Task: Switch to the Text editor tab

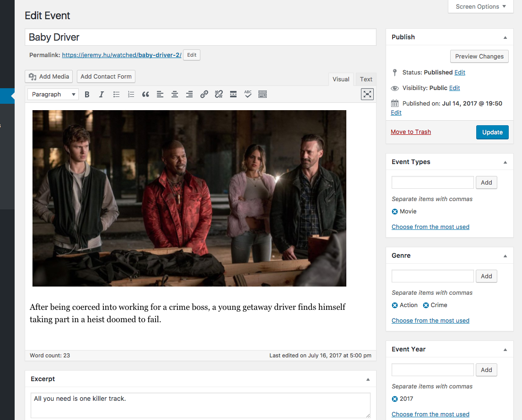Action: click(x=366, y=79)
